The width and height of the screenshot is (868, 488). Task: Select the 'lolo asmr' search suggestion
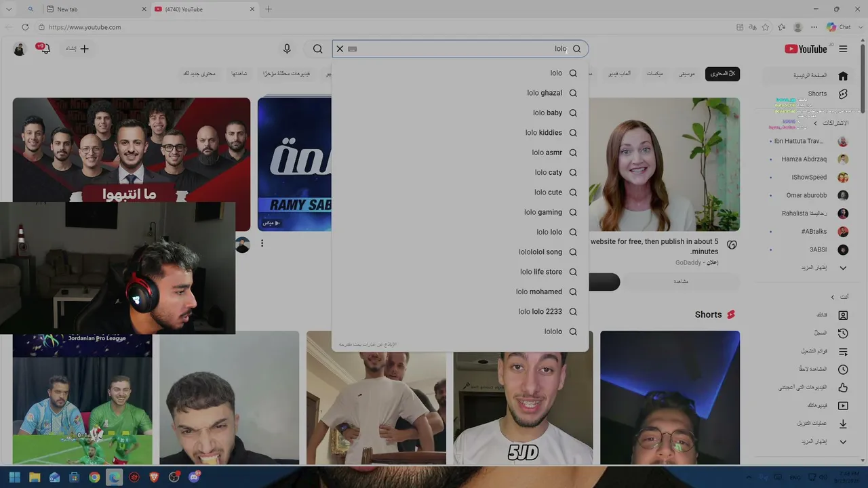tap(460, 152)
